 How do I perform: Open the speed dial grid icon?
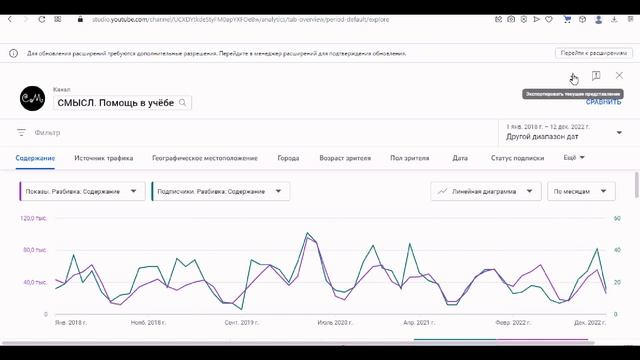[58, 19]
